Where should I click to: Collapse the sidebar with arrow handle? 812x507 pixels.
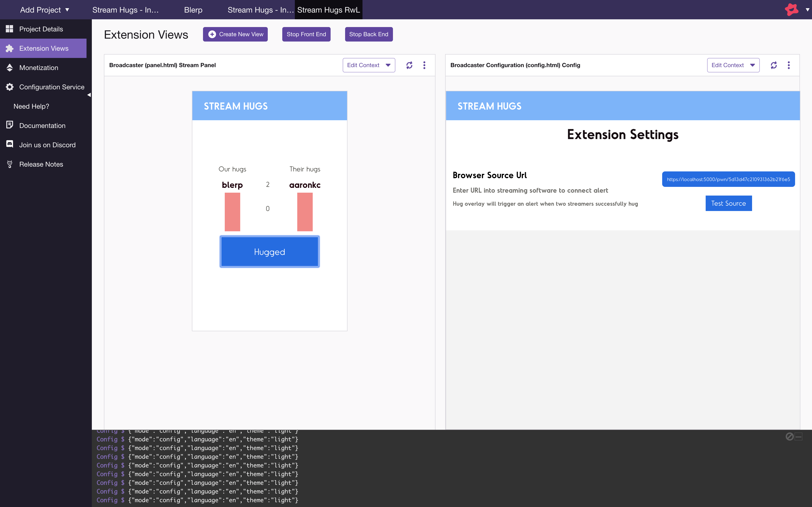89,95
